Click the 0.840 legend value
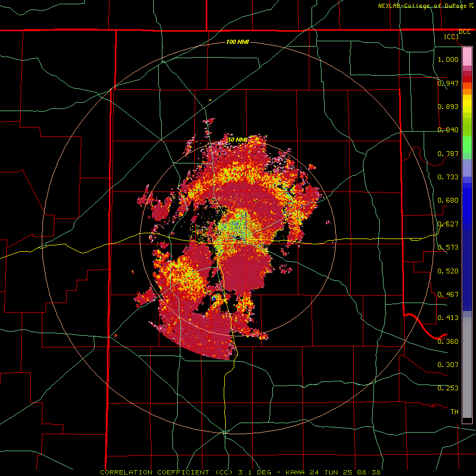 (x=448, y=130)
